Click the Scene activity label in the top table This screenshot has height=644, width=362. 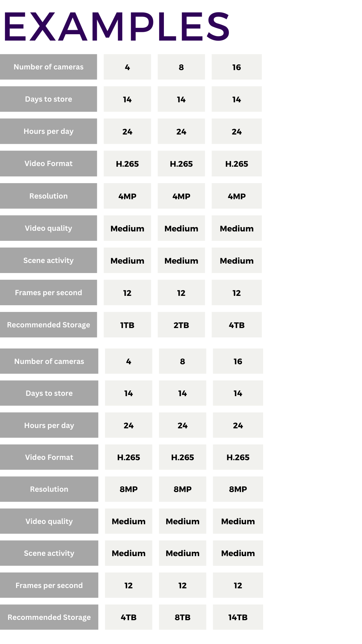coord(49,260)
